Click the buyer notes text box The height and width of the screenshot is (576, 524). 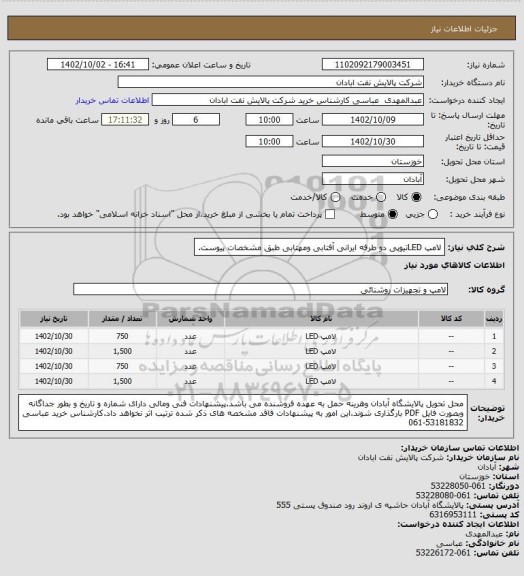[243, 413]
